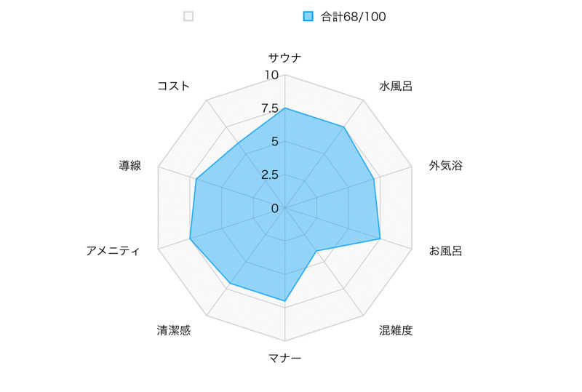Click the 0 center of radar chart
Viewport: 582px width, 392px height.
tap(284, 208)
